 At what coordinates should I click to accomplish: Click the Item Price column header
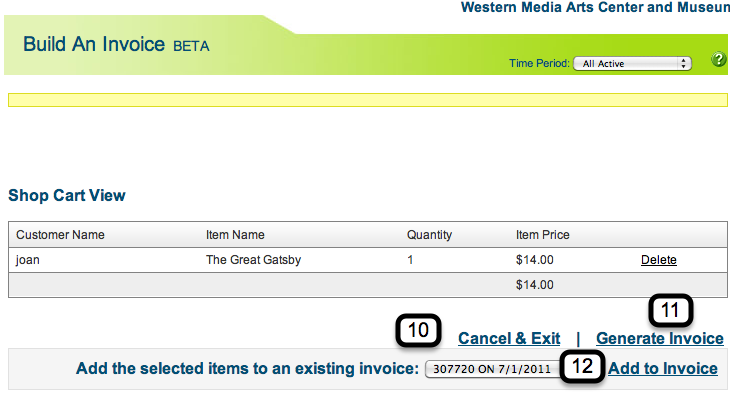542,235
